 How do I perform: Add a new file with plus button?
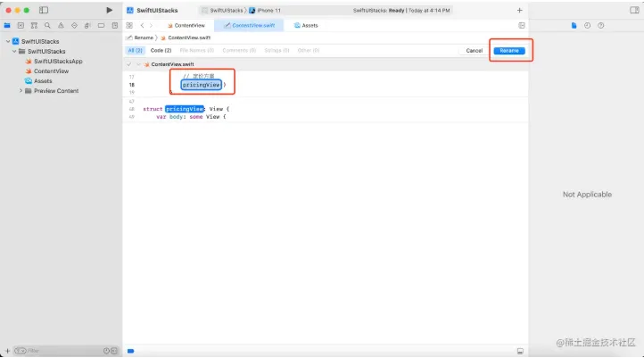pyautogui.click(x=7, y=351)
